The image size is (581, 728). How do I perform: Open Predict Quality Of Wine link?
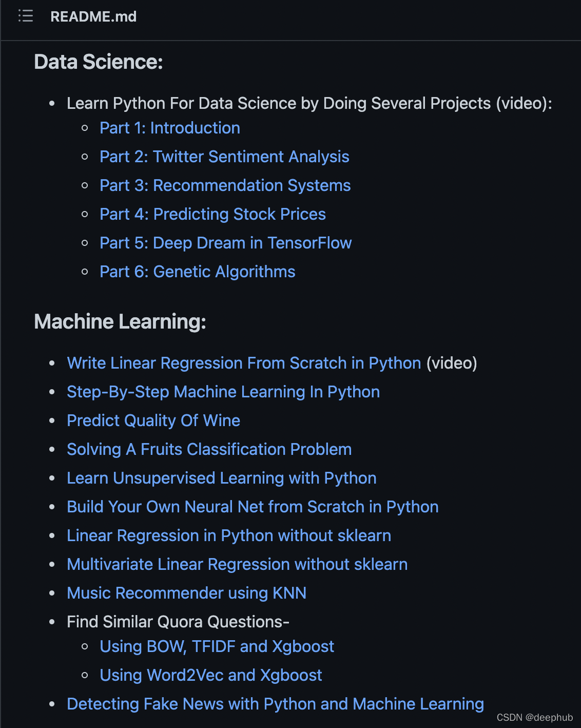click(153, 420)
